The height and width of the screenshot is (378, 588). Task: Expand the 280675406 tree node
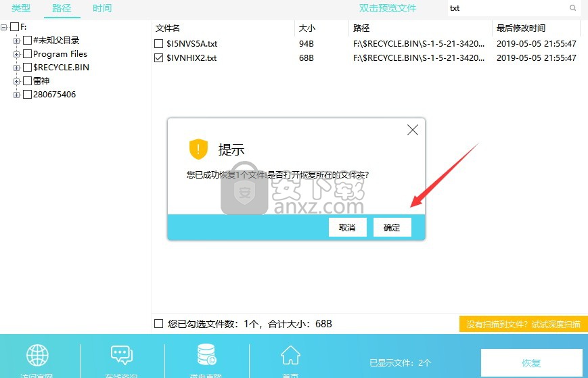16,95
